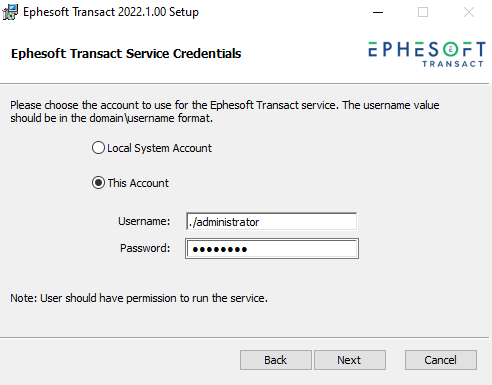The width and height of the screenshot is (492, 385).
Task: Select the This Account radio button
Action: (x=98, y=183)
